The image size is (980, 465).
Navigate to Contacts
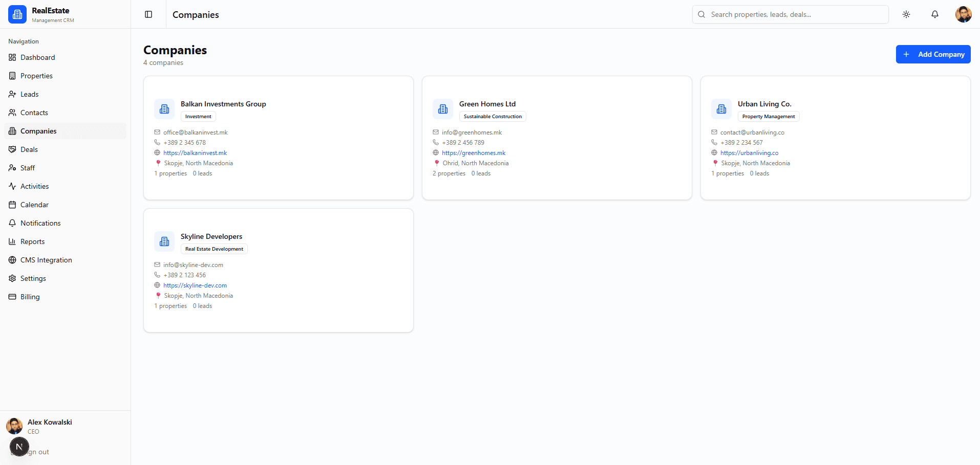pyautogui.click(x=66, y=113)
